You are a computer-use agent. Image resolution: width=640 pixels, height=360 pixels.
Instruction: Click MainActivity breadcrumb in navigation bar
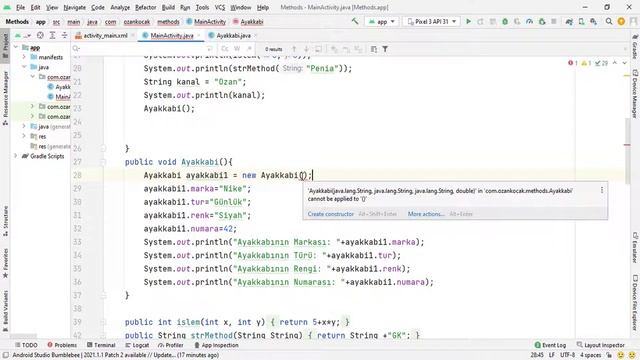point(206,22)
